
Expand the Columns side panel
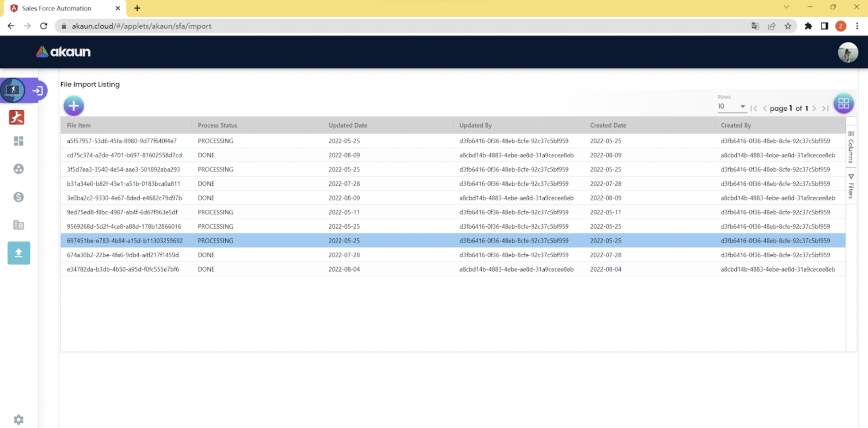(851, 148)
